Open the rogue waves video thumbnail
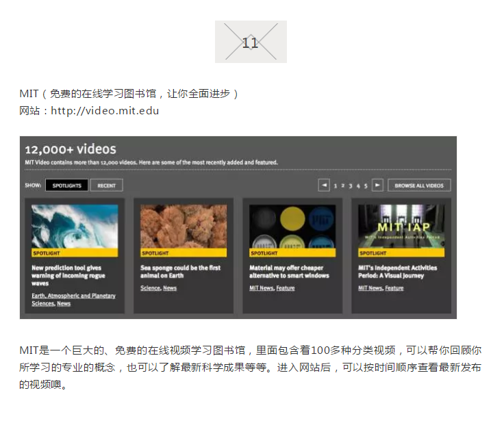The image size is (504, 421). (75, 227)
